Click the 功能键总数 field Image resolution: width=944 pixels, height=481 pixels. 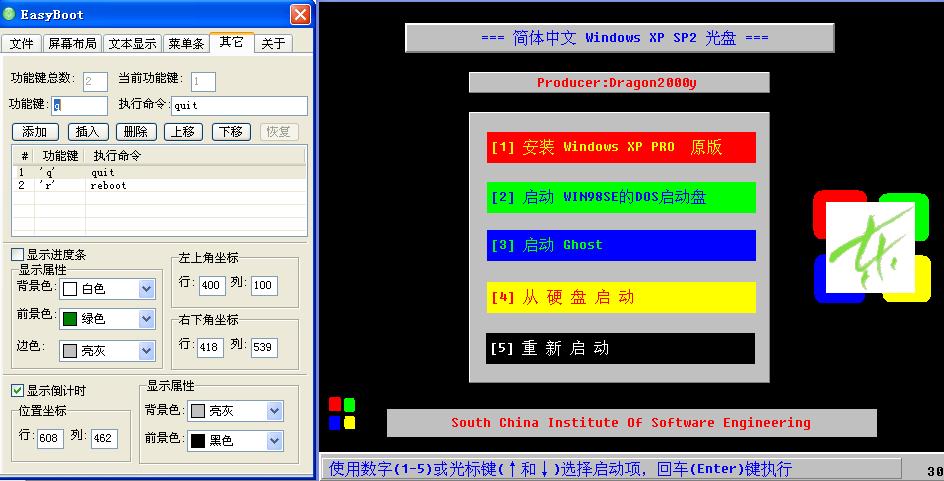(95, 81)
